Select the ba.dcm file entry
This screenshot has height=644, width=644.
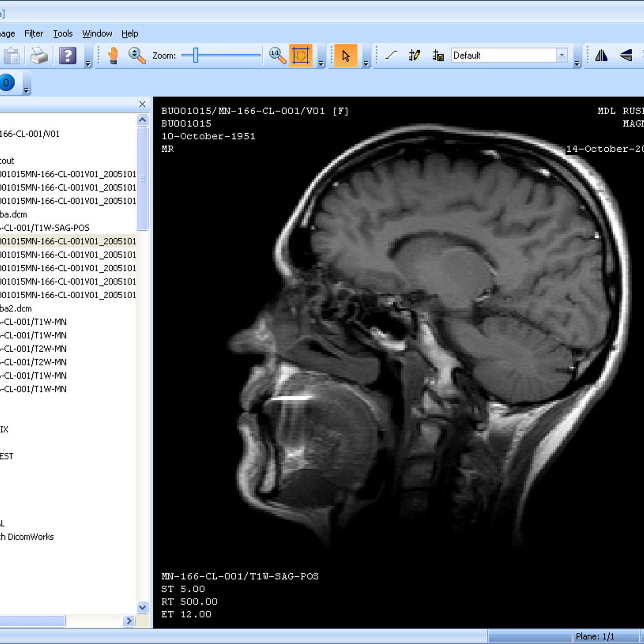(14, 214)
